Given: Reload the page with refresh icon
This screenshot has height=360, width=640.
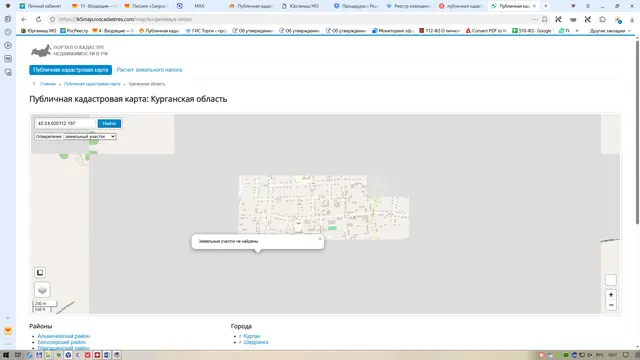Looking at the screenshot, I should [x=38, y=19].
